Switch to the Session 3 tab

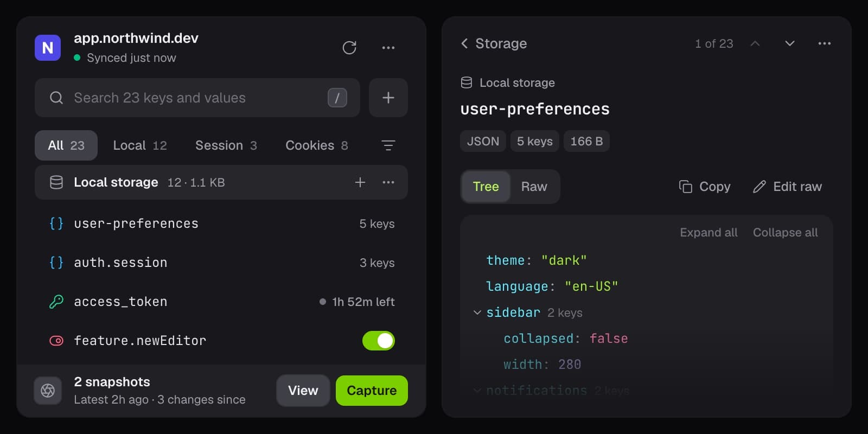[x=226, y=145]
